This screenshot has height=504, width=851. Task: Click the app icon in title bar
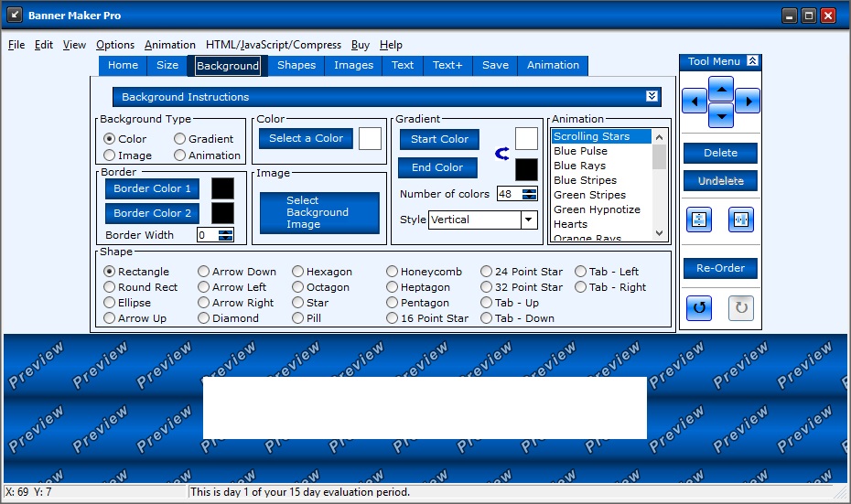[14, 15]
